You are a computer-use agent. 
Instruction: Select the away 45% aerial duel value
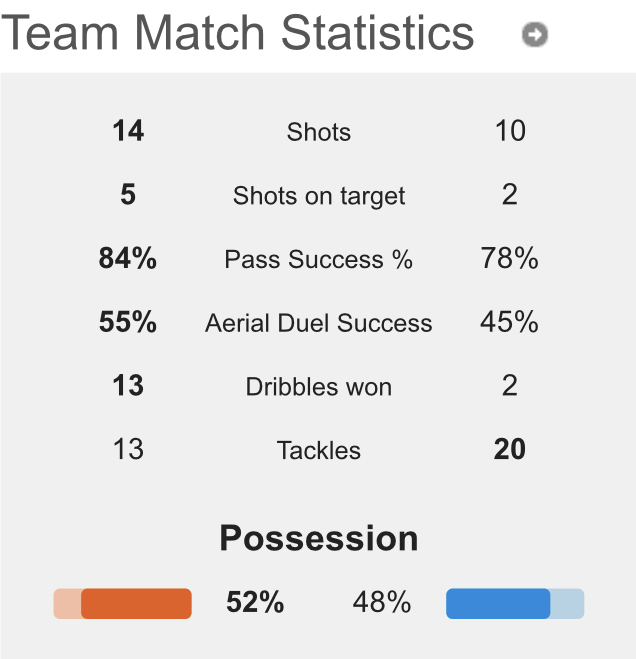[510, 322]
